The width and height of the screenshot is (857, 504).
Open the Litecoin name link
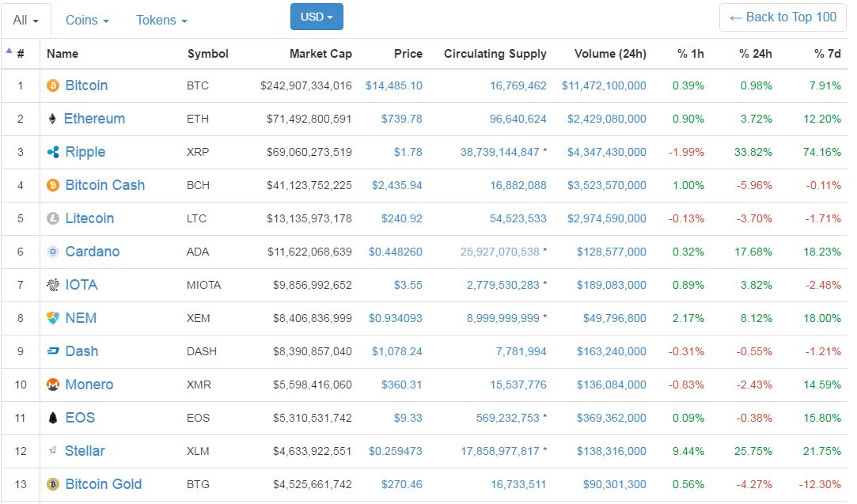(89, 218)
